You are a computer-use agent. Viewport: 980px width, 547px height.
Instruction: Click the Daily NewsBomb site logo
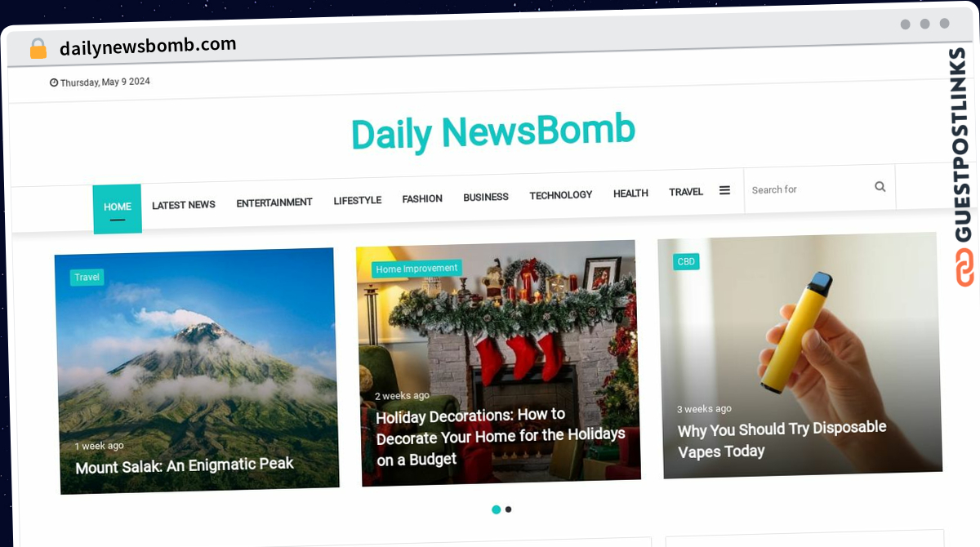493,132
